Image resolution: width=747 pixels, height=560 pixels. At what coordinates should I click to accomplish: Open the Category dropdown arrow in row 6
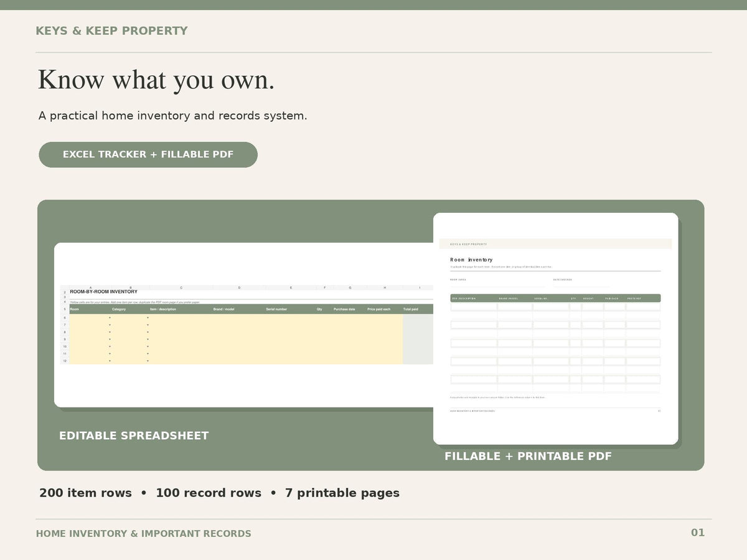(x=148, y=318)
